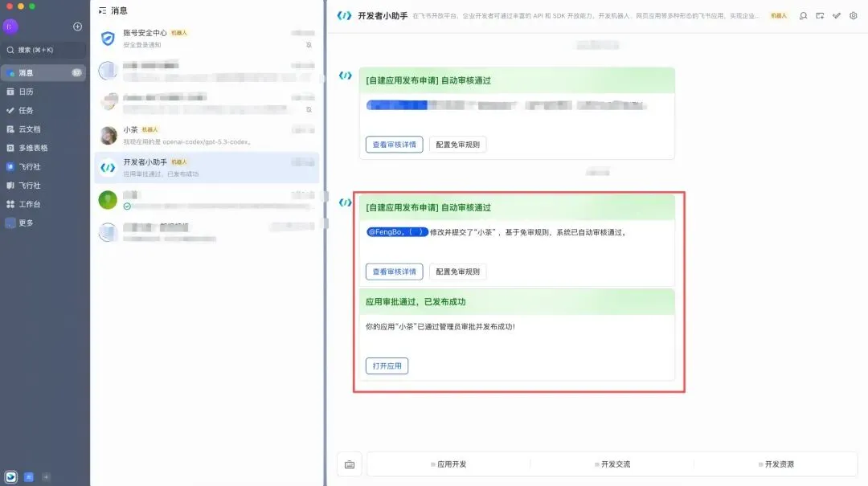This screenshot has width=868, height=486.
Task: Toggle the message list collapse icon beside 消息
Action: [102, 10]
